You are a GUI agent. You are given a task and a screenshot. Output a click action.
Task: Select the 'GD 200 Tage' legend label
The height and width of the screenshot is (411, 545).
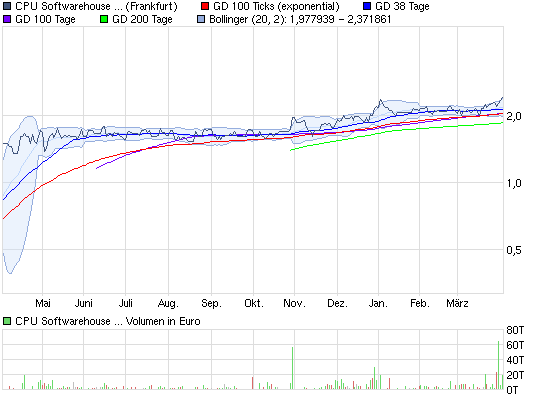click(x=142, y=19)
